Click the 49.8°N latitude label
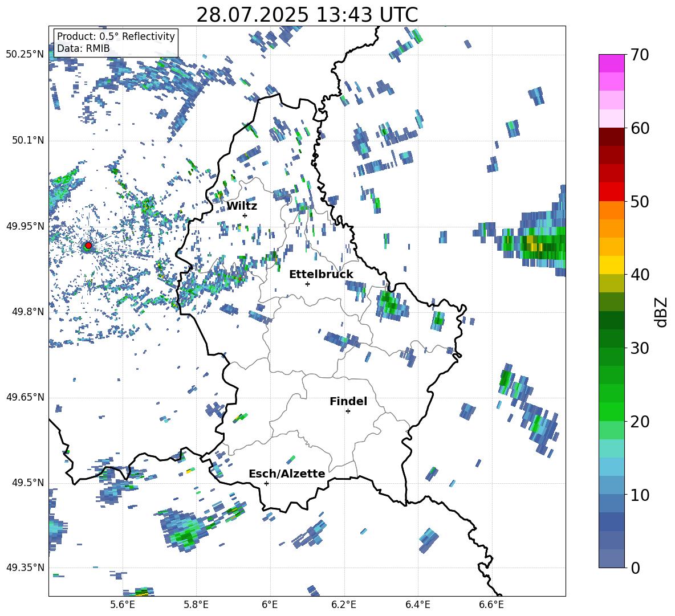This screenshot has height=616, width=675. [28, 312]
